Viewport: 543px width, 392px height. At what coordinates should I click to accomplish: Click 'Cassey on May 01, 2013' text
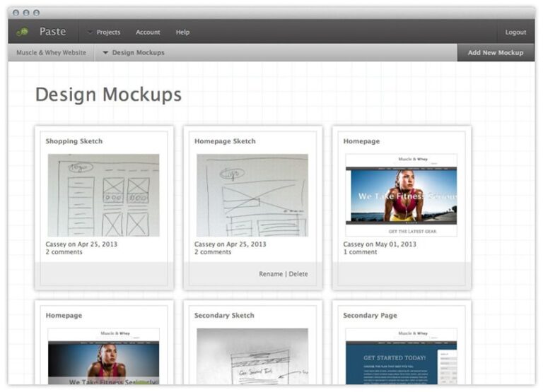click(x=380, y=244)
